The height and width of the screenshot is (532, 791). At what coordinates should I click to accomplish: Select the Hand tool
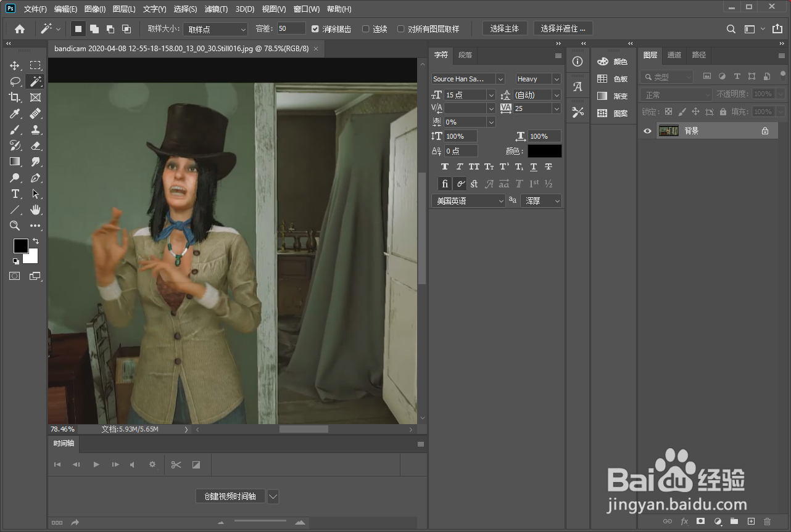pyautogui.click(x=35, y=210)
